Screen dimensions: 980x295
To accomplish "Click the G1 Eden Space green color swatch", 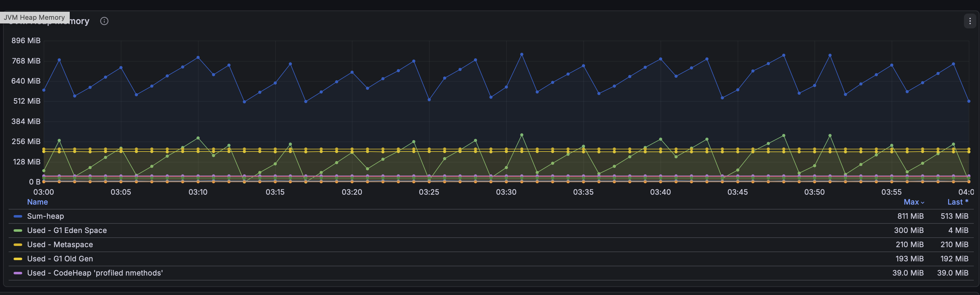I will 18,230.
